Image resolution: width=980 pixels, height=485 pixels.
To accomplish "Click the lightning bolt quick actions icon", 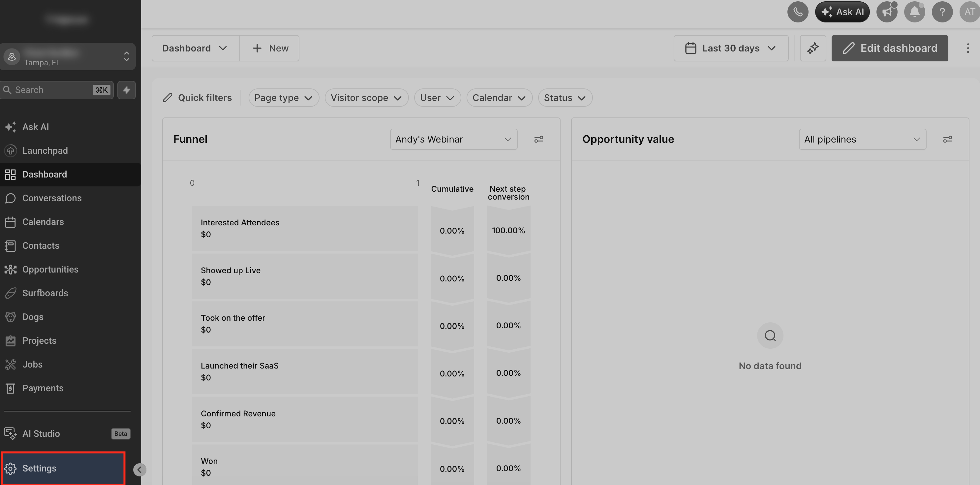I will coord(127,90).
